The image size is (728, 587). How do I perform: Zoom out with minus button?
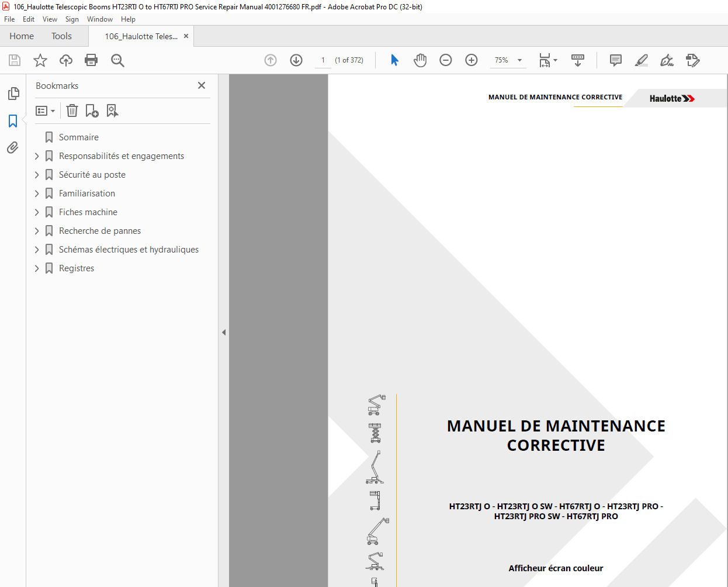click(446, 60)
